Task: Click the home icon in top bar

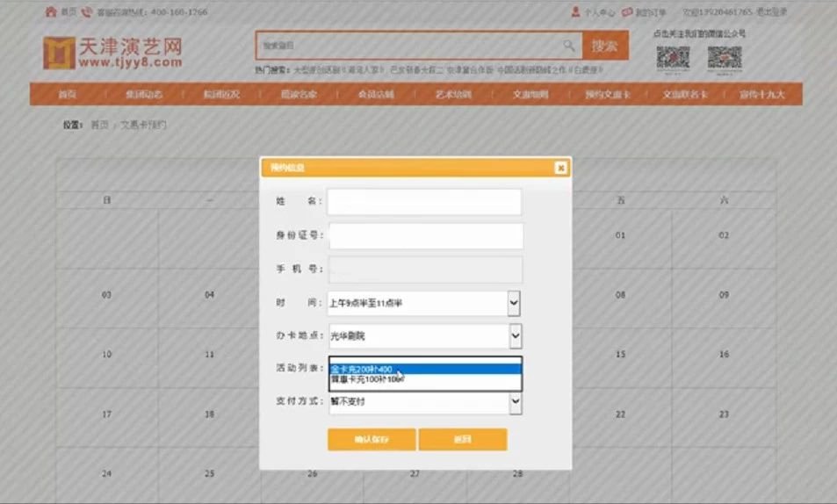Action: point(51,11)
